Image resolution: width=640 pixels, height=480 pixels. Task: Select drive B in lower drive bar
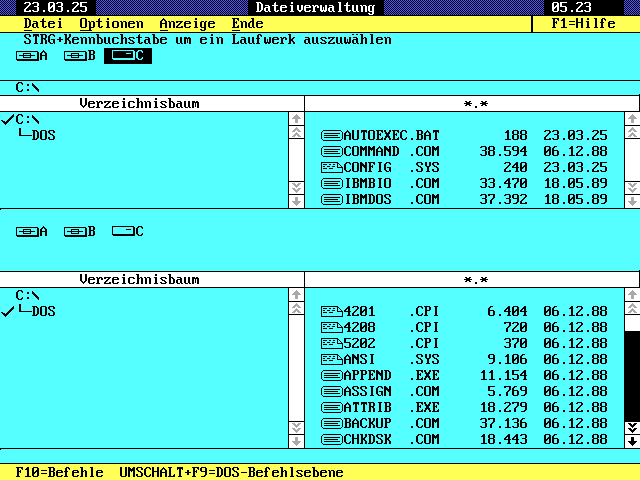80,231
